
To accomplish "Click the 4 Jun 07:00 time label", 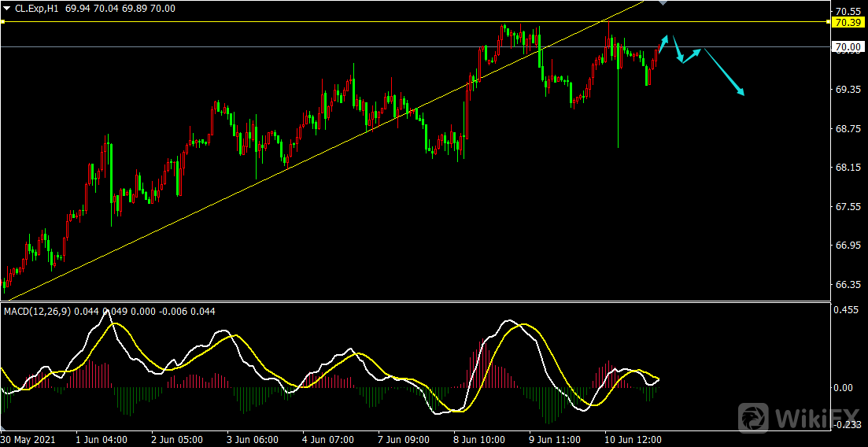I will coord(328,440).
